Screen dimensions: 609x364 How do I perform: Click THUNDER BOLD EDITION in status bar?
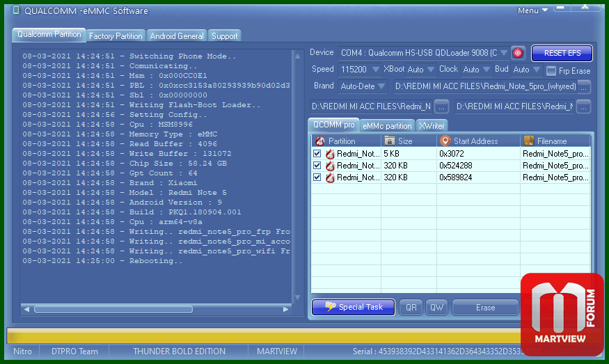coord(179,351)
